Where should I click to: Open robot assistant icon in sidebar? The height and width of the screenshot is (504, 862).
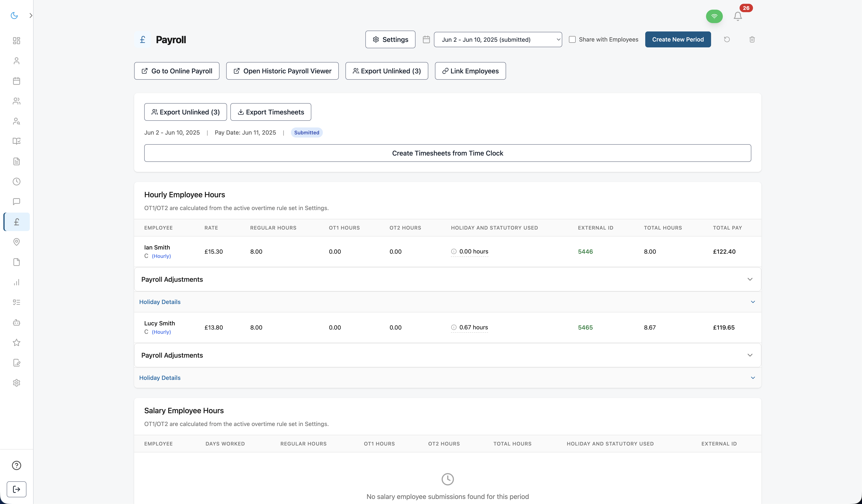pos(16,323)
